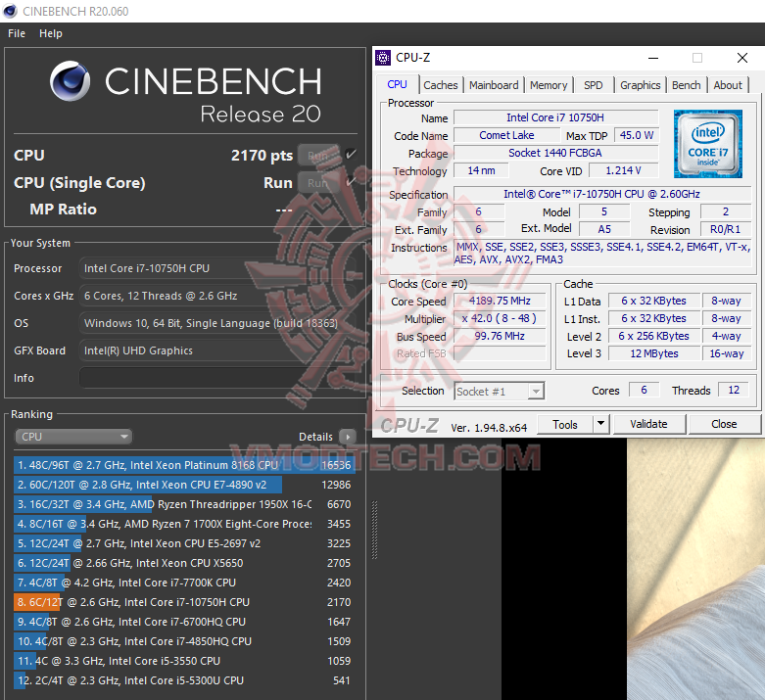Switch to the Bench tab
Image resolution: width=765 pixels, height=700 pixels.
(x=686, y=85)
